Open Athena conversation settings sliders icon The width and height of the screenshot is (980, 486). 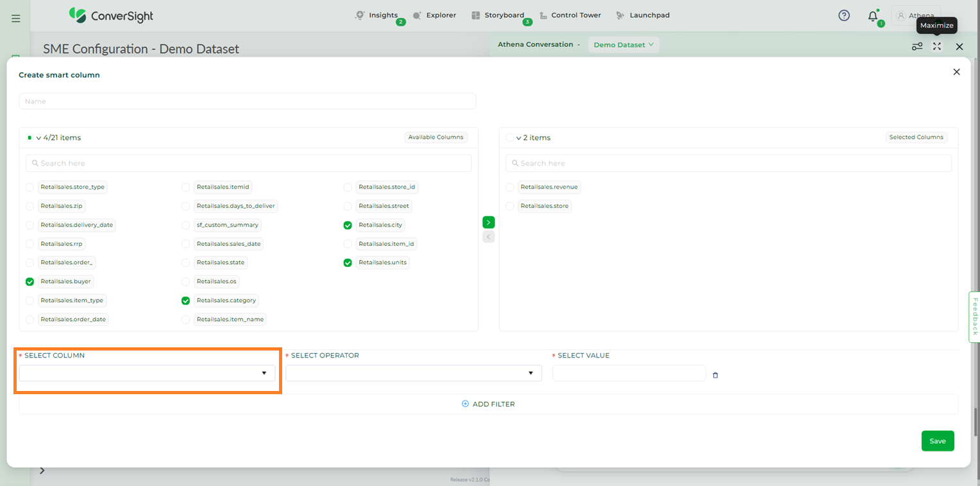917,46
